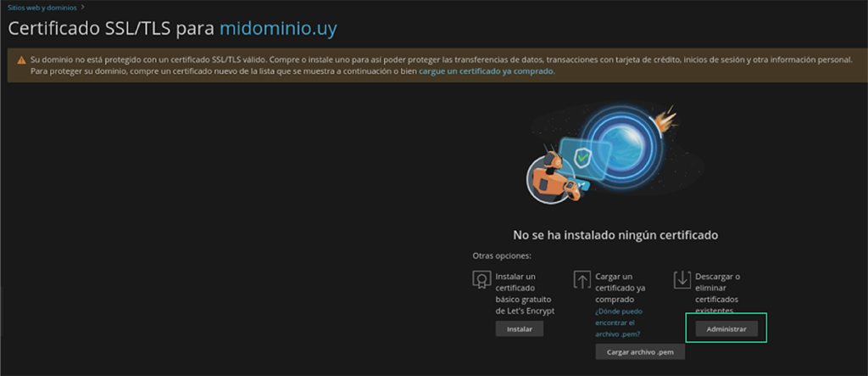Screen dimensions: 868x376
Task: Click the upload arrow icon for purchased certificate
Action: (x=582, y=280)
